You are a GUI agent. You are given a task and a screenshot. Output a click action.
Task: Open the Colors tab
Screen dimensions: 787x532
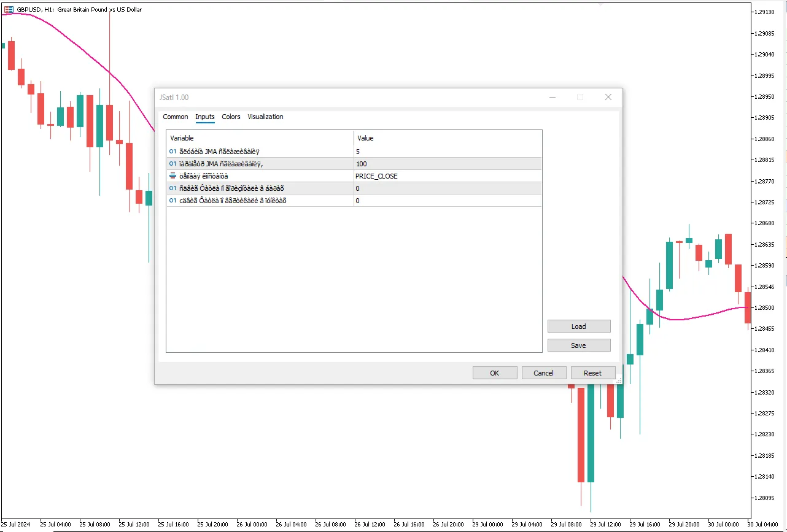[231, 117]
